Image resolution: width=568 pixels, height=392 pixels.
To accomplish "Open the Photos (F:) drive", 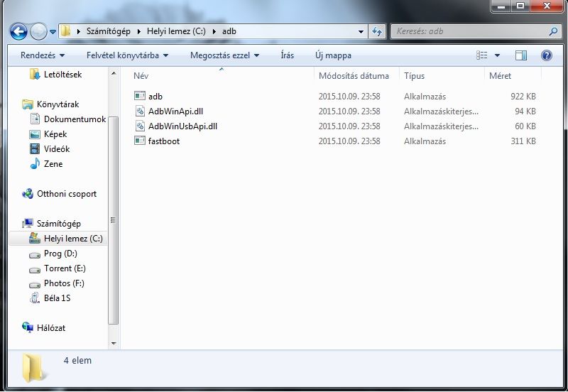I will click(64, 283).
